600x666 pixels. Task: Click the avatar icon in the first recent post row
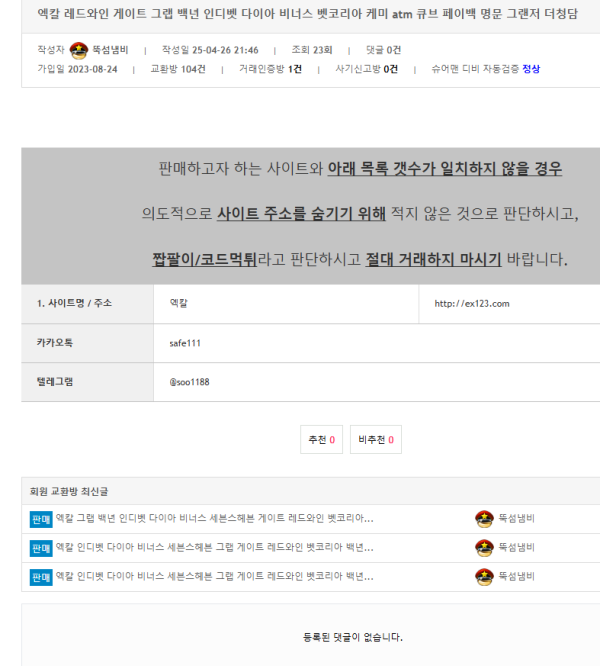[484, 519]
